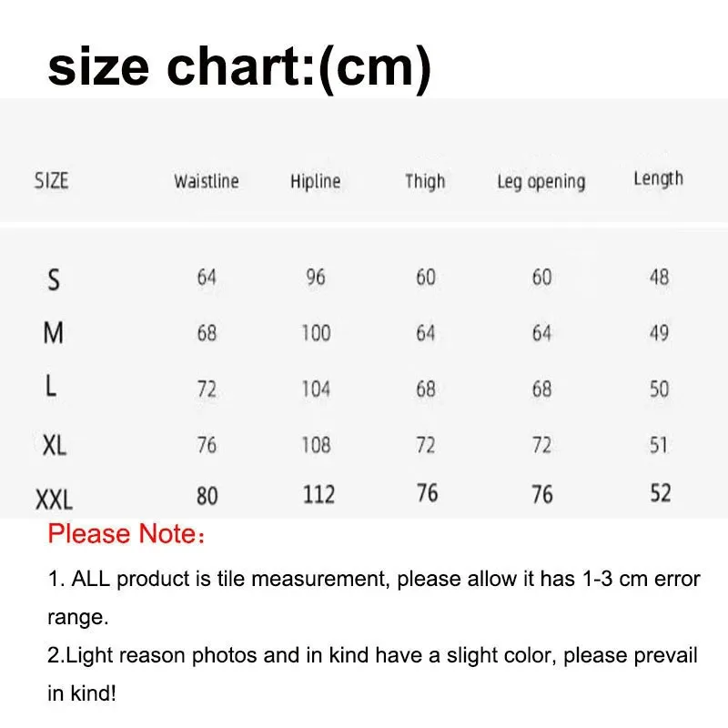Click the XXL size row label
The image size is (728, 728).
click(x=54, y=499)
